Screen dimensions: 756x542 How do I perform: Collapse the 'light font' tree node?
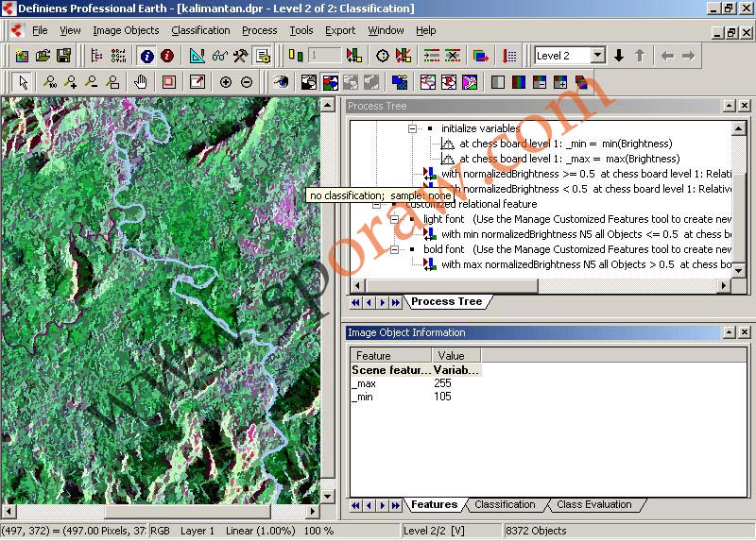point(395,220)
